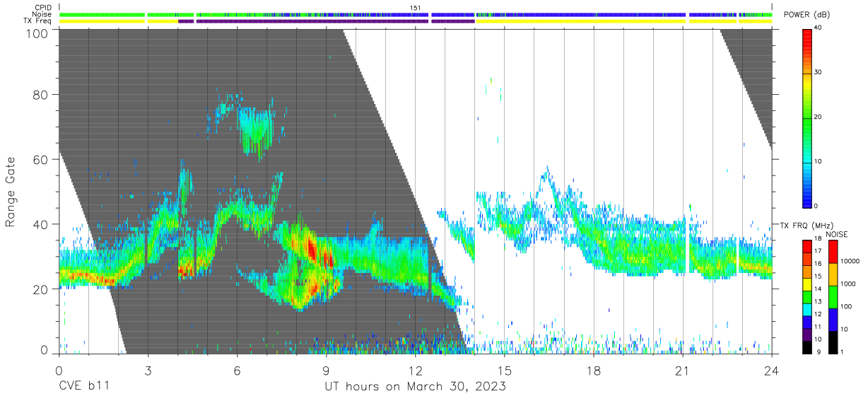Click the TX FRQ (MHz) color scale
868x401 pixels.
(x=807, y=296)
